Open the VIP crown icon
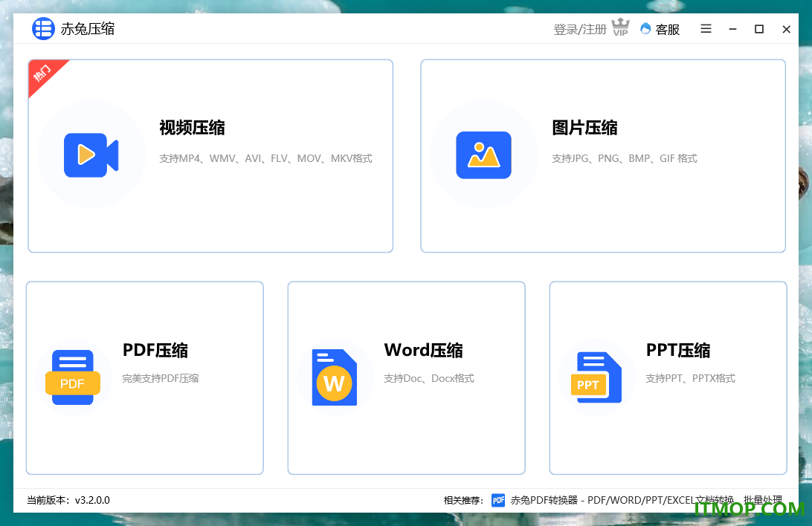The height and width of the screenshot is (526, 812). (x=620, y=27)
